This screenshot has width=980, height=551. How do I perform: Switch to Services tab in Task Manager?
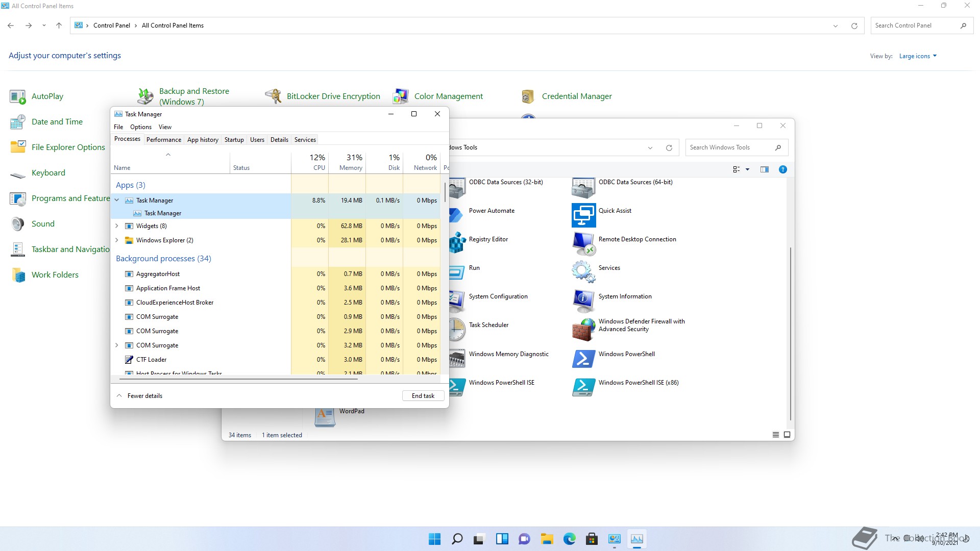point(305,140)
